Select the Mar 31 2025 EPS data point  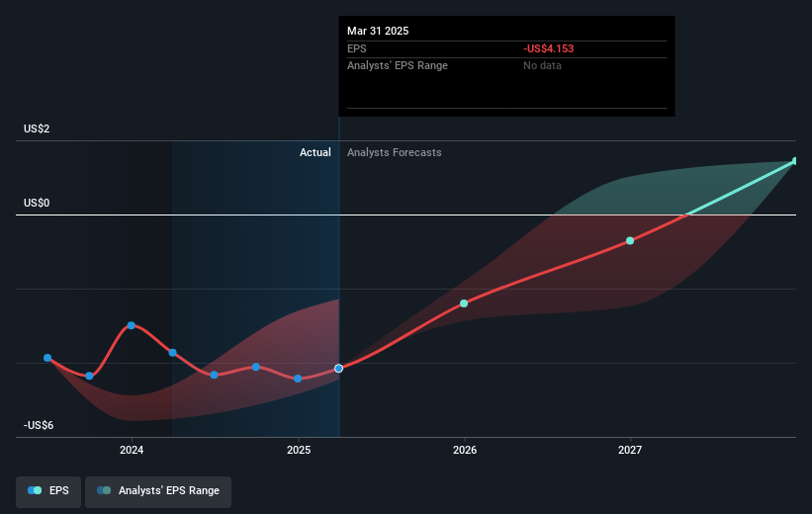click(338, 369)
